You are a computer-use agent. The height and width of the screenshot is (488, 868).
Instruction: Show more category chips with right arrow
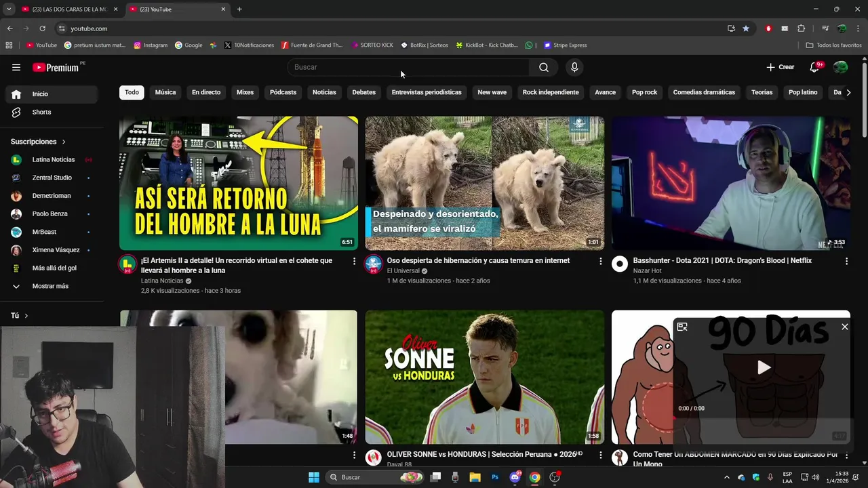[x=848, y=92]
